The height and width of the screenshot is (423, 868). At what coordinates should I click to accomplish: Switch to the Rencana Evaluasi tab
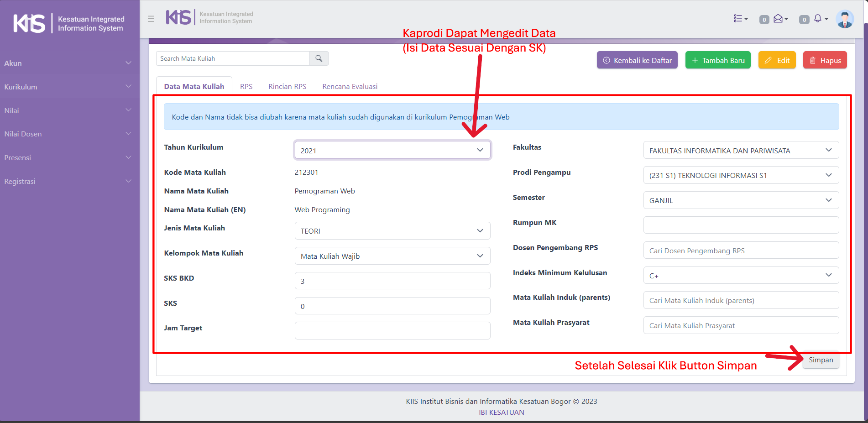click(350, 86)
